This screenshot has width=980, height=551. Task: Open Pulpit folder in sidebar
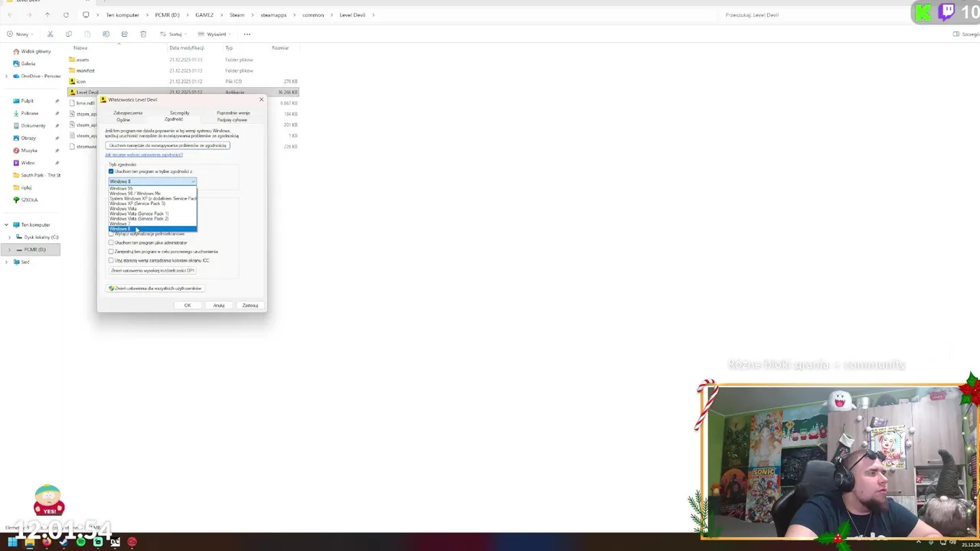[x=27, y=100]
